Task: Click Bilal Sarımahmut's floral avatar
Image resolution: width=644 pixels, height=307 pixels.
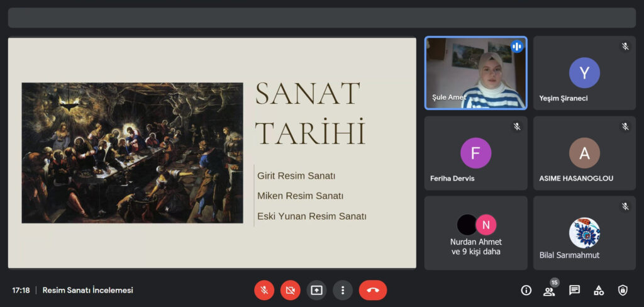Action: pos(584,233)
